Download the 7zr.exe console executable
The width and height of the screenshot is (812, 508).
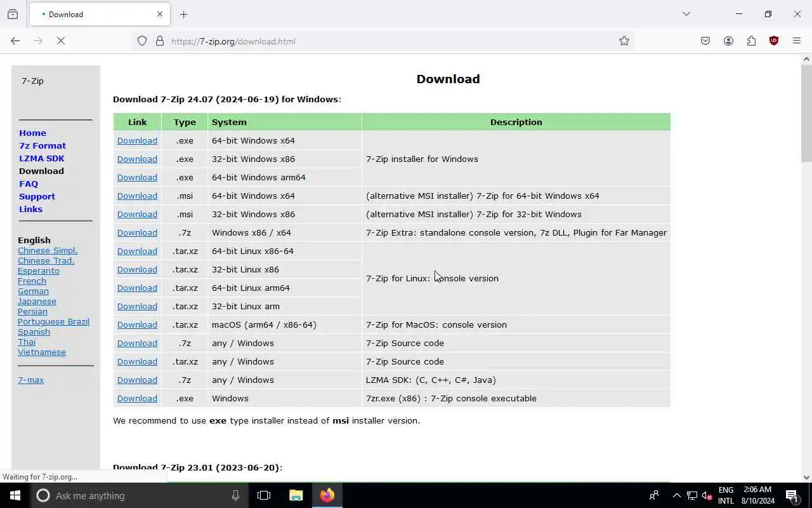pyautogui.click(x=137, y=398)
